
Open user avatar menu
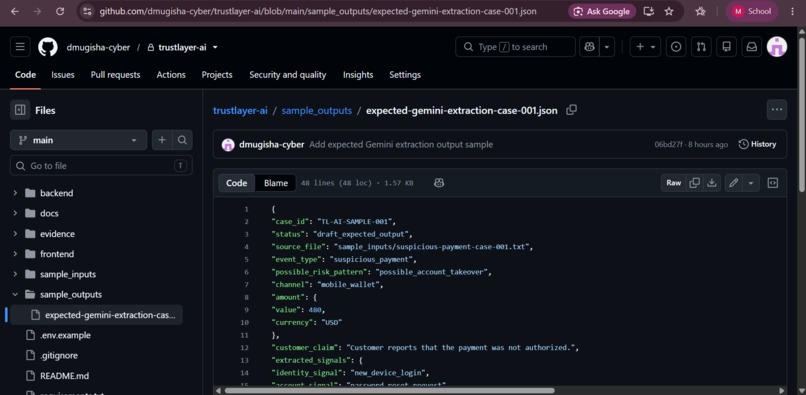tap(777, 47)
